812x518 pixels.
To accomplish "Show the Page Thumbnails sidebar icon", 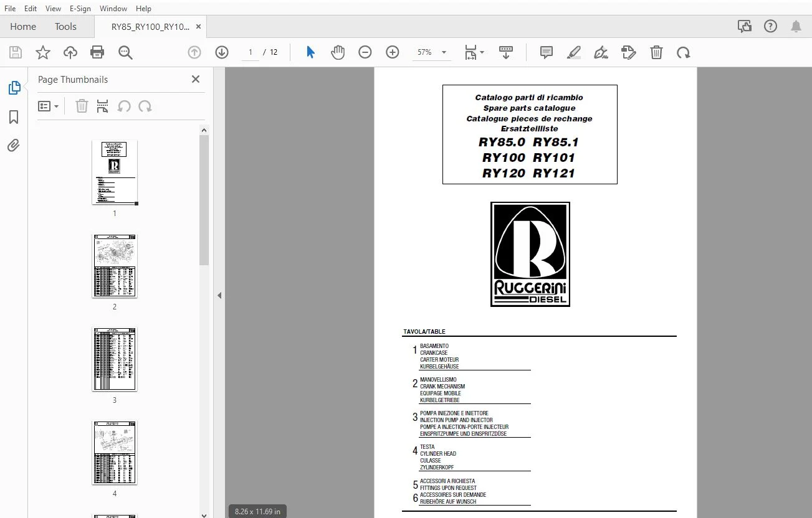I will coord(14,88).
